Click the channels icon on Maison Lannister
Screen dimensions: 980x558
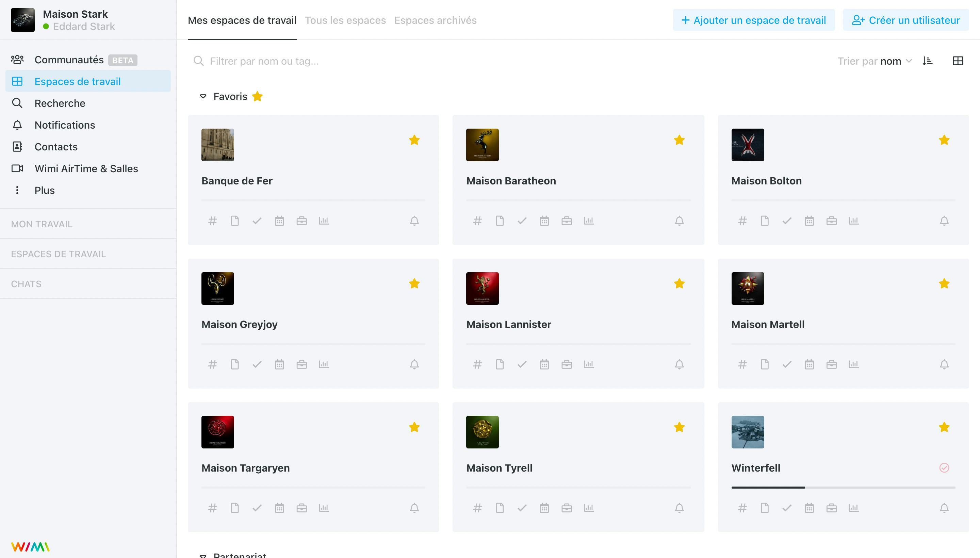tap(478, 364)
